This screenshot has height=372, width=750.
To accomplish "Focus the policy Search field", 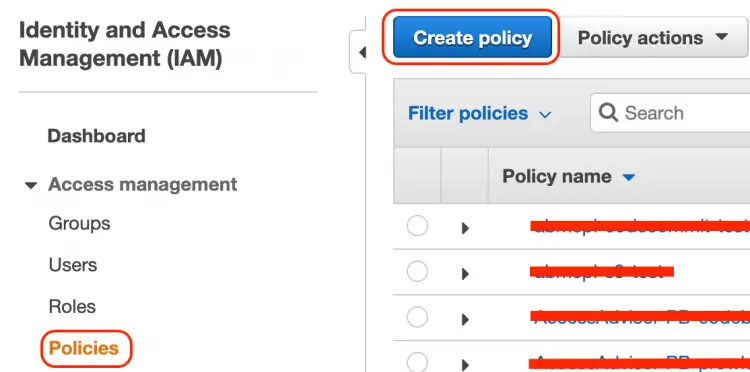I will coord(670,113).
